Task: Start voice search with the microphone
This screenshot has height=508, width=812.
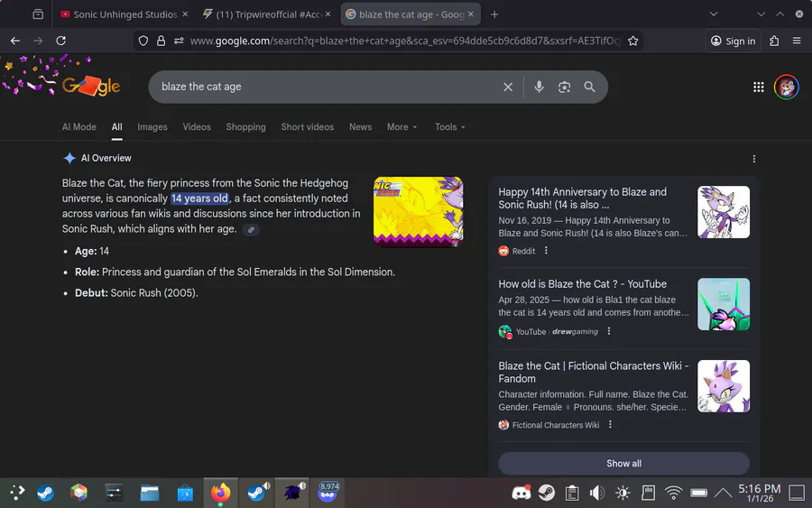Action: point(539,87)
